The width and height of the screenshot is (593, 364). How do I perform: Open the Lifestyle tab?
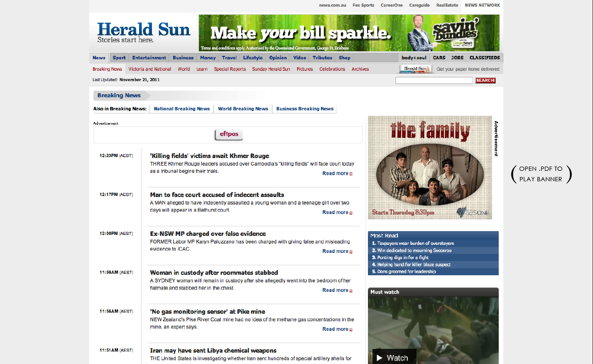pos(253,58)
